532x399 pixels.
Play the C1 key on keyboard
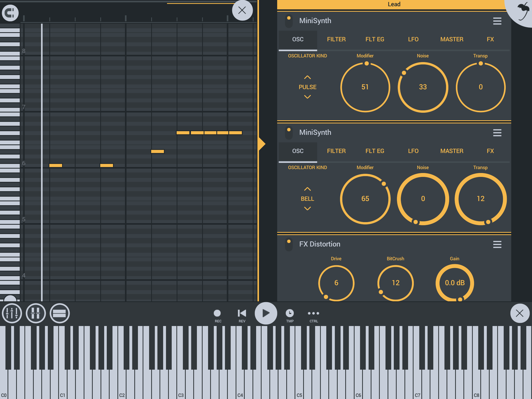63,384
